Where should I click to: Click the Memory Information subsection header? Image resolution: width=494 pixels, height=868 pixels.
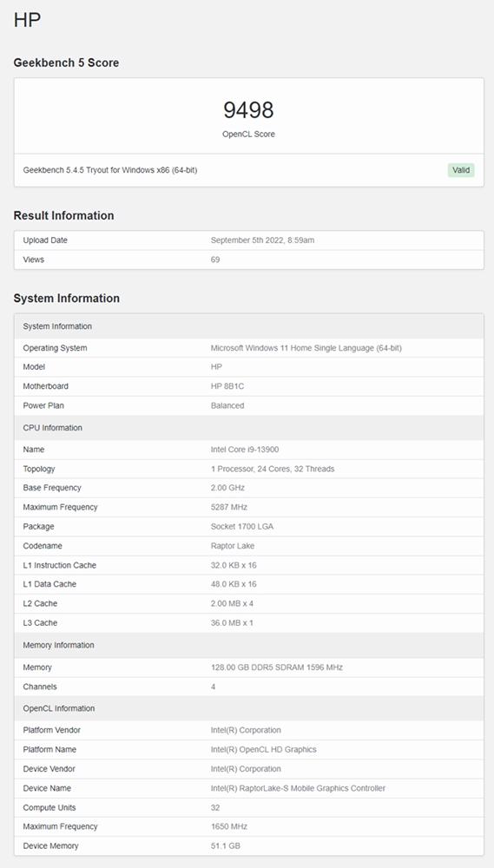tap(248, 645)
